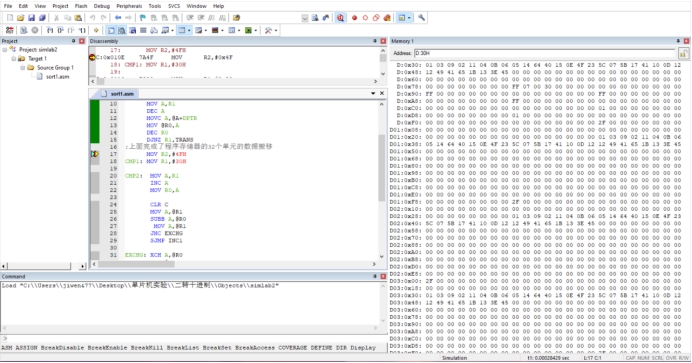Open the Watch windows dropdown arrow
The height and width of the screenshot is (363, 692).
pyautogui.click(x=173, y=30)
